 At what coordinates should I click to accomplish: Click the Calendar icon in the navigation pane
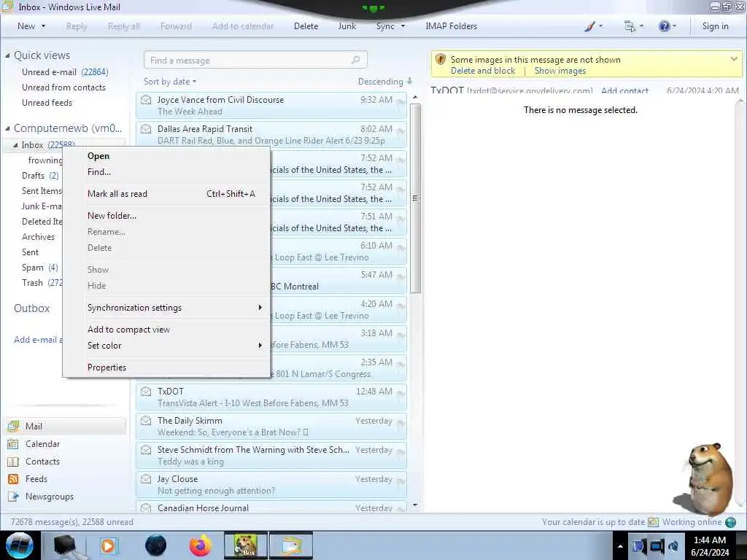coord(13,444)
